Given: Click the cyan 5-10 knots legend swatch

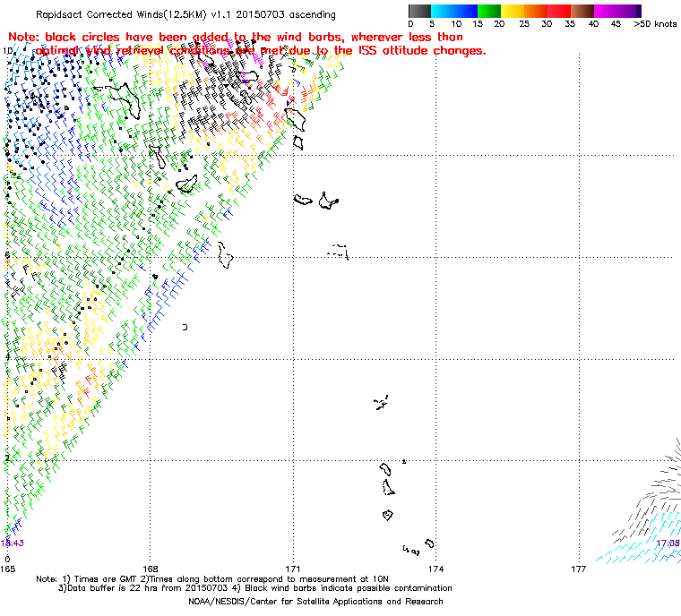Looking at the screenshot, I should tap(443, 11).
